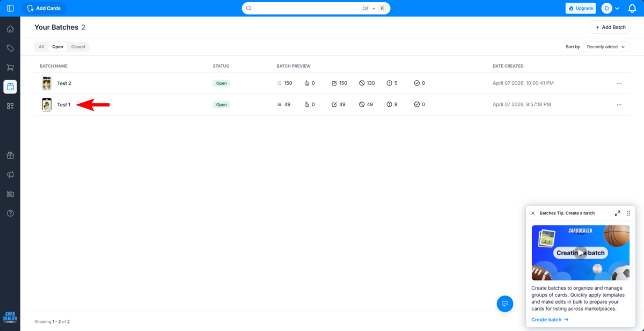This screenshot has height=331, width=644.
Task: Click the notification bell icon
Action: [632, 8]
